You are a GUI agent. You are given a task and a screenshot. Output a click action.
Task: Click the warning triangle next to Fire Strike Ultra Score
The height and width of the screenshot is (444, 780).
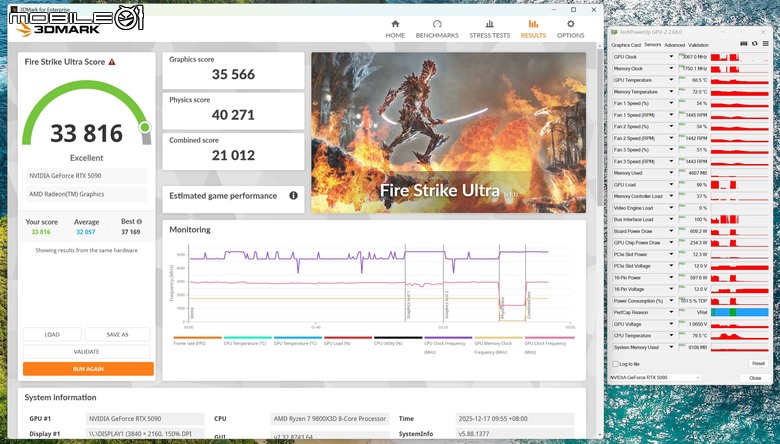pos(112,62)
